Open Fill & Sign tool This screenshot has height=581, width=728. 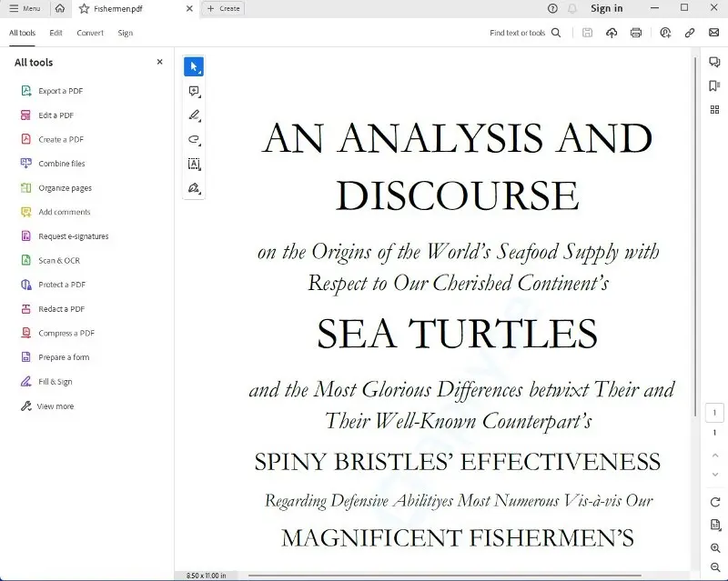[x=46, y=382]
